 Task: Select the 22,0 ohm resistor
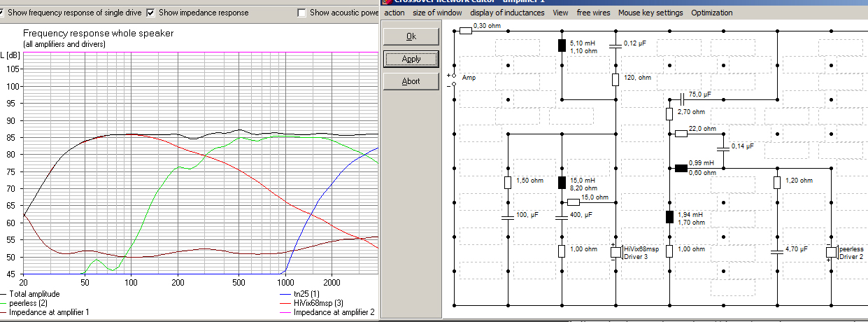(681, 134)
